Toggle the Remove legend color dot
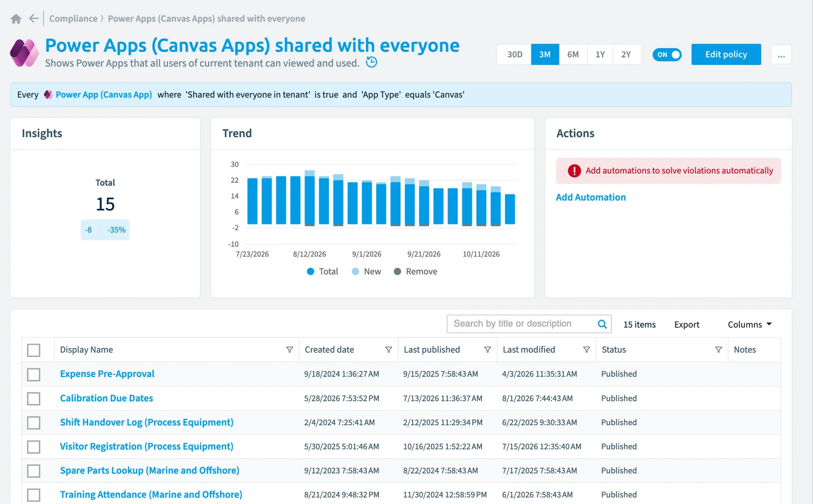This screenshot has height=504, width=813. (x=397, y=271)
